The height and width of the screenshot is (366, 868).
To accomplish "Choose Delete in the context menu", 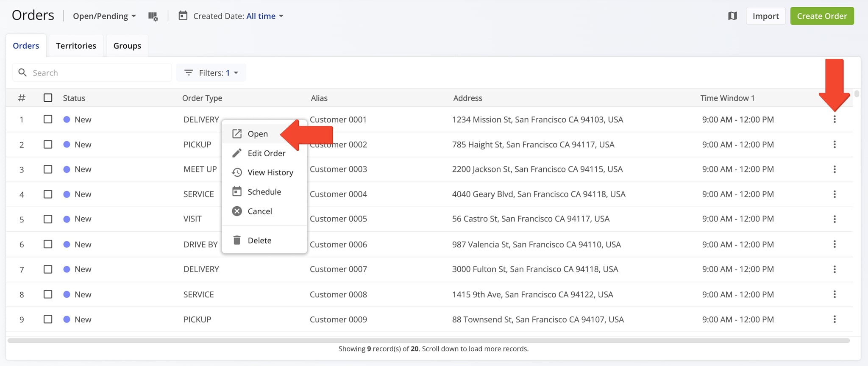I will point(264,240).
